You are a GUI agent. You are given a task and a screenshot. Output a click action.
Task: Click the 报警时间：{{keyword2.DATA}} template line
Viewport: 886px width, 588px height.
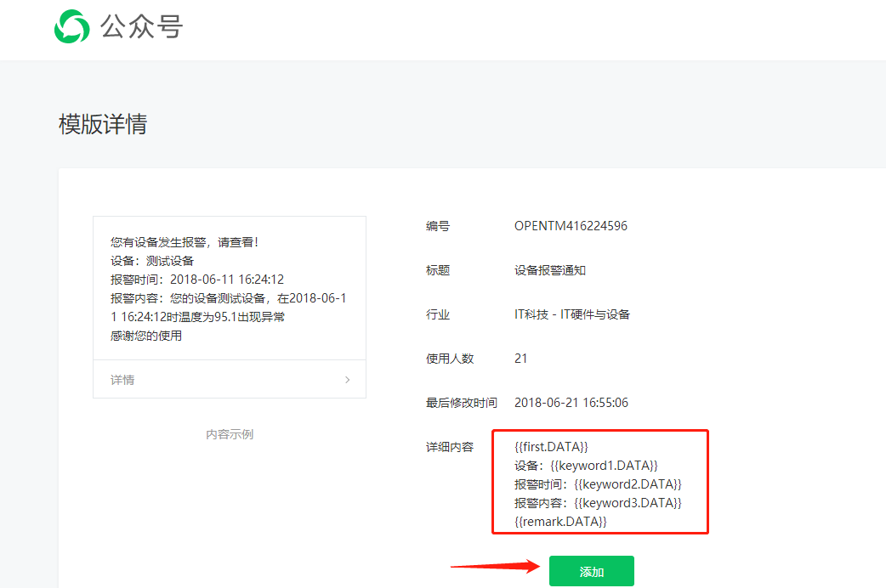[x=598, y=484]
